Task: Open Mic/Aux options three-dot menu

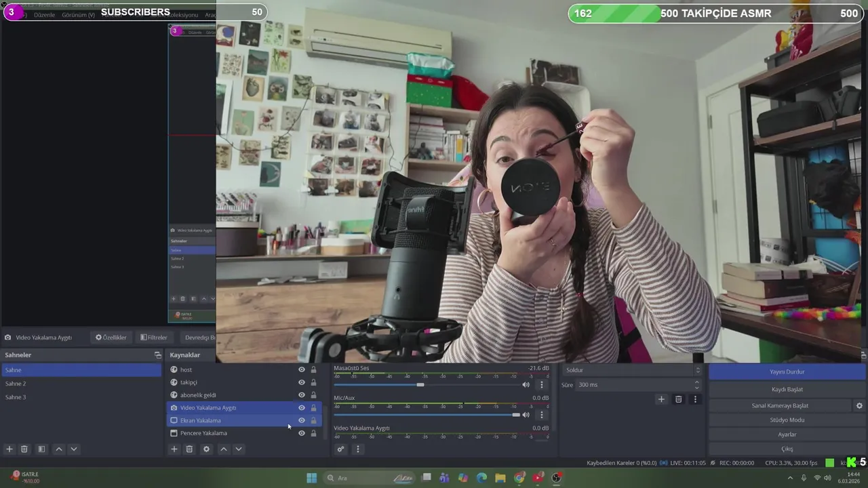Action: click(541, 415)
